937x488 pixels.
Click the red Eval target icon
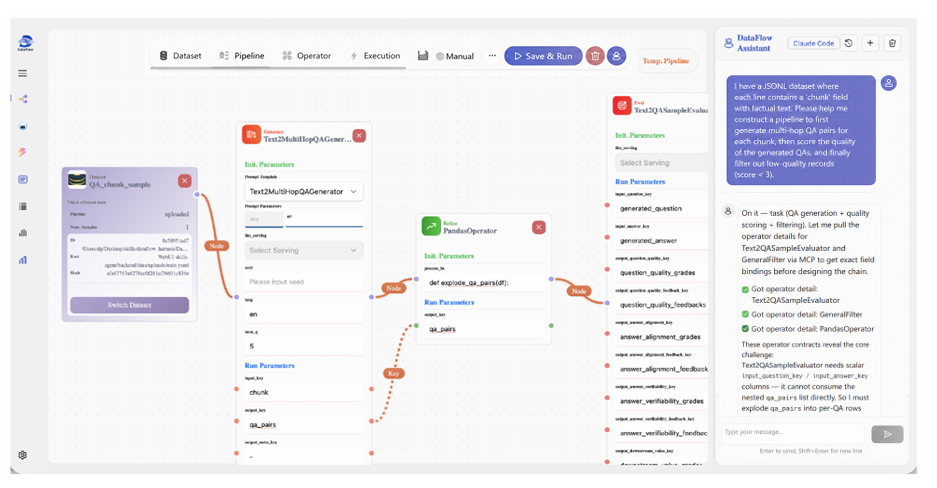(622, 106)
